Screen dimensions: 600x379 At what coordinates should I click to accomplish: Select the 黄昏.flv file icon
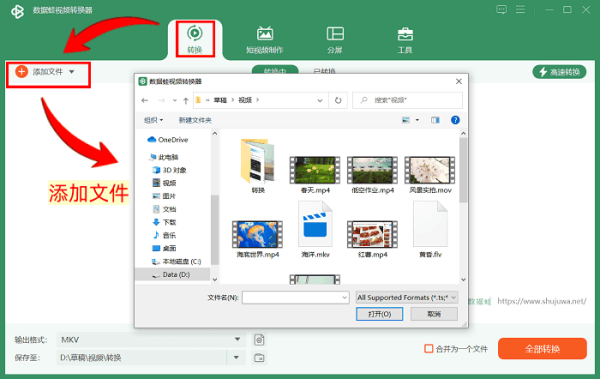430,229
